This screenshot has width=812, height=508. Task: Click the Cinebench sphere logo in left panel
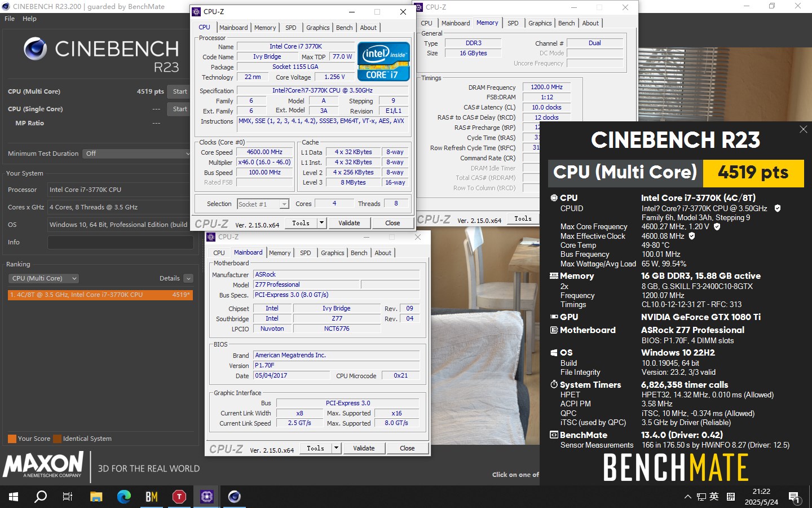(x=35, y=49)
